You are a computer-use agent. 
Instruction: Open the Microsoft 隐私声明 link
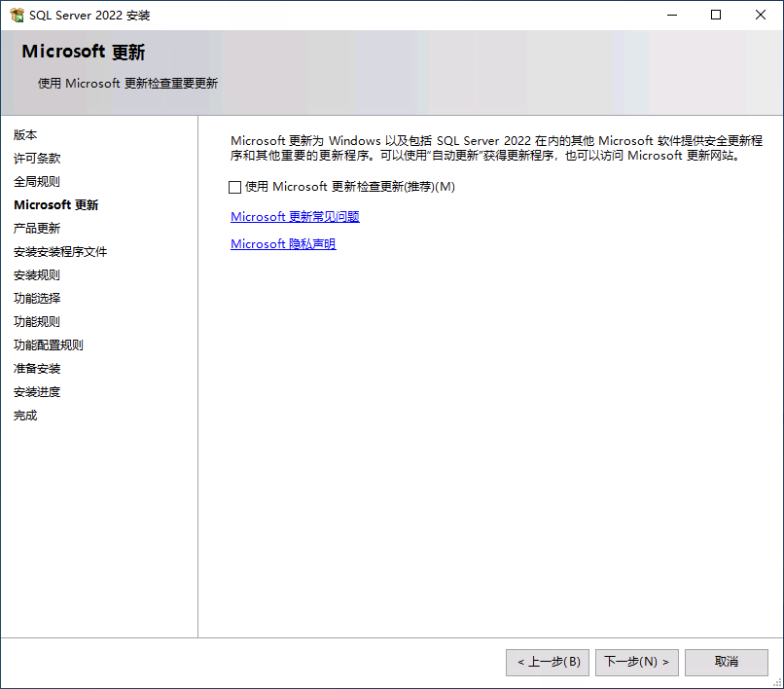[282, 244]
